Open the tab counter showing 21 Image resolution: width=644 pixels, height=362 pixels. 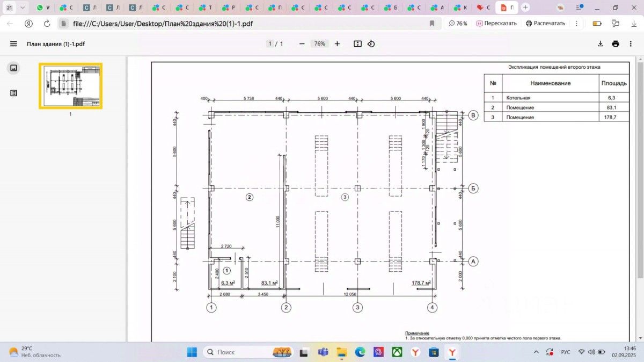[9, 8]
